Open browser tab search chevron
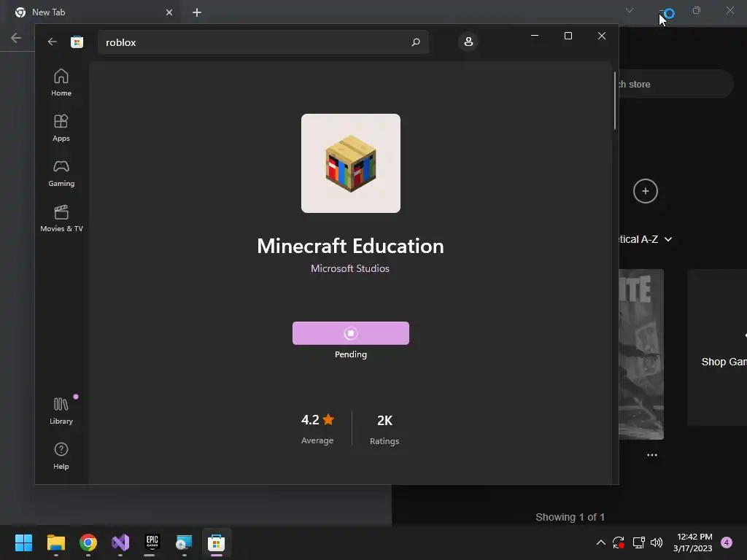This screenshot has height=560, width=747. 630,10
